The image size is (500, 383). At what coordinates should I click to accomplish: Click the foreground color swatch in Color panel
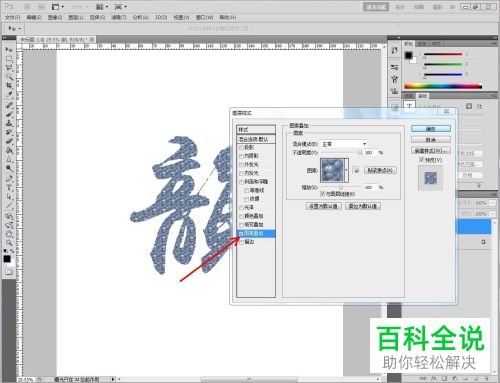408,55
